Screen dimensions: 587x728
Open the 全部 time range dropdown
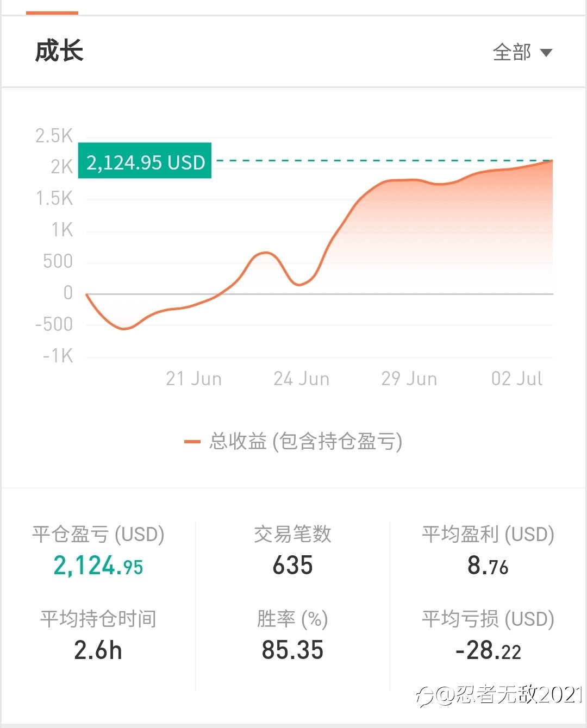[x=522, y=53]
